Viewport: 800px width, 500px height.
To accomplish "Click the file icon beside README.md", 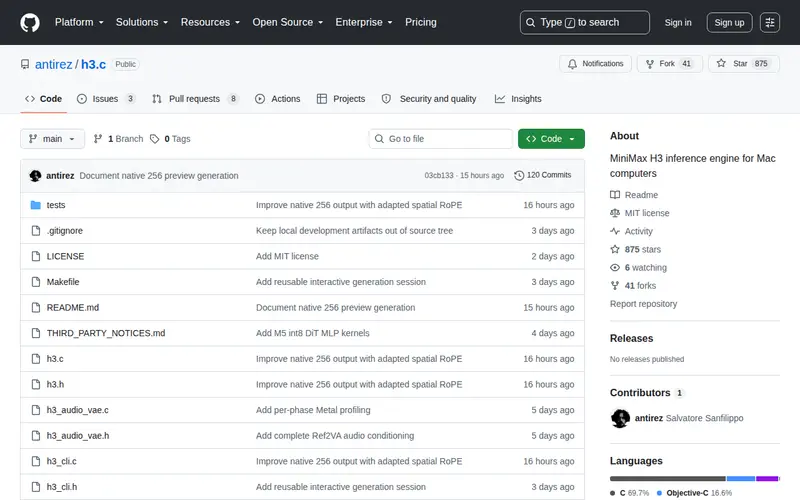I will (36, 308).
